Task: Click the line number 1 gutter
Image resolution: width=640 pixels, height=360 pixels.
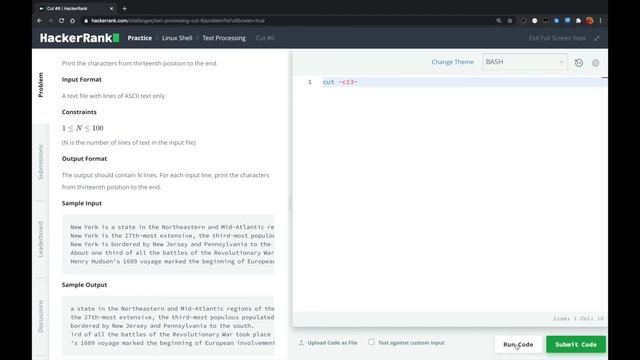Action: pos(310,82)
